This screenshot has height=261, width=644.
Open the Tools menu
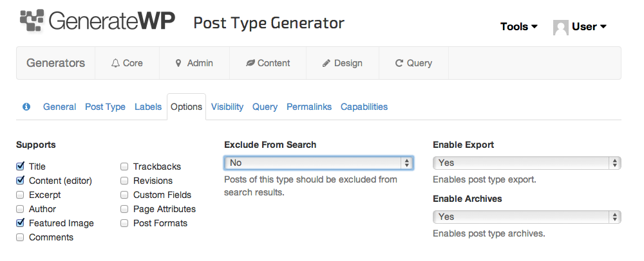[x=518, y=27]
